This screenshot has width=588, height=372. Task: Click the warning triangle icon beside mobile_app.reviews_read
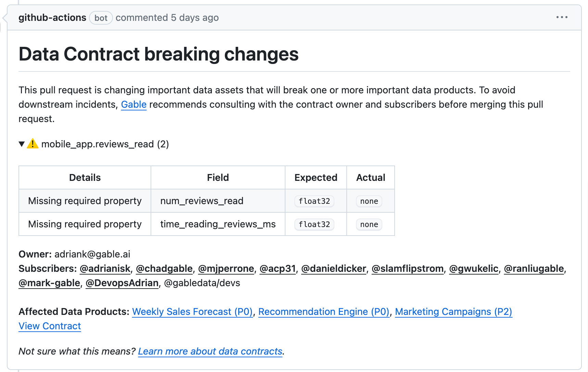[33, 144]
